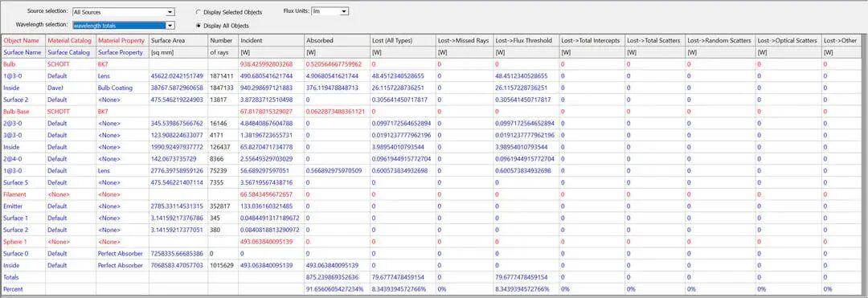The width and height of the screenshot is (868, 298).
Task: Select the Filament object name
Action: coord(14,194)
